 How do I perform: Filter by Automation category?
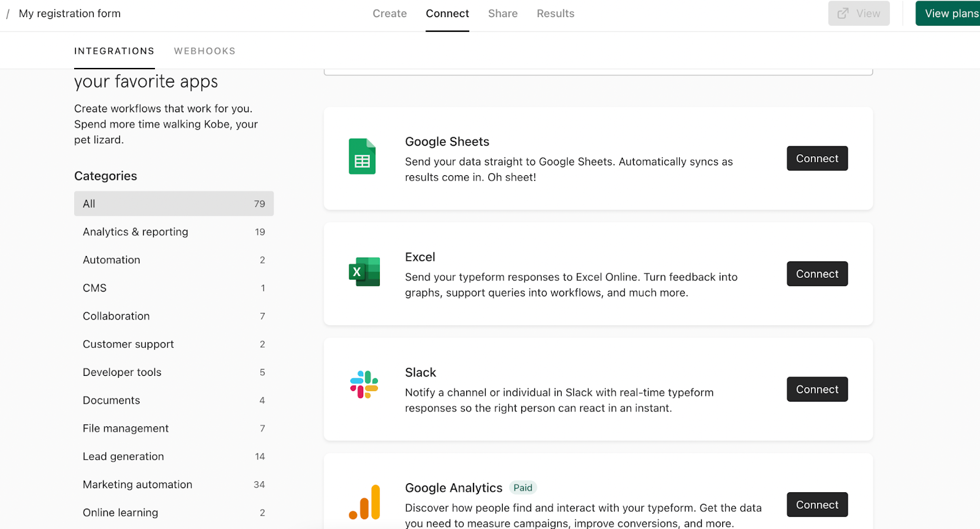click(174, 260)
